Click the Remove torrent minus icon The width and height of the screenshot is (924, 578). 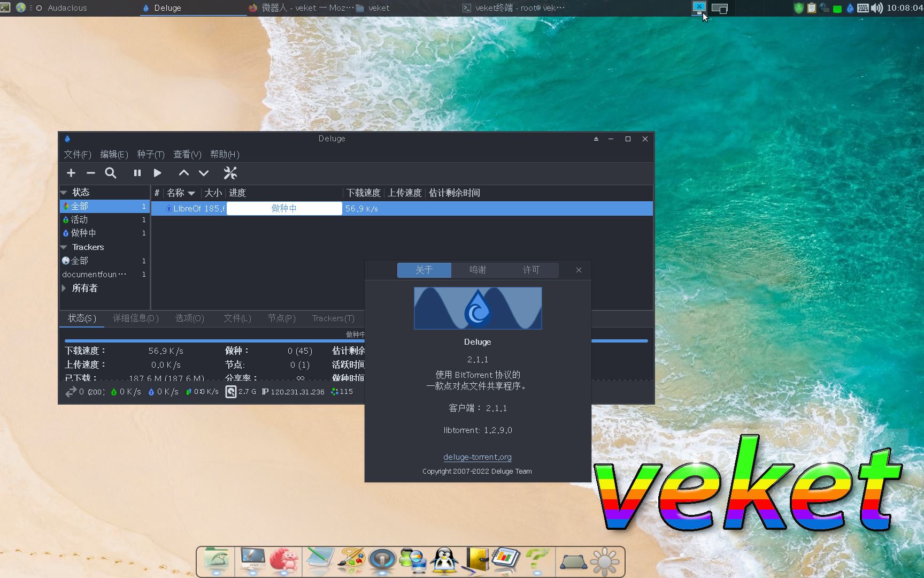point(91,173)
